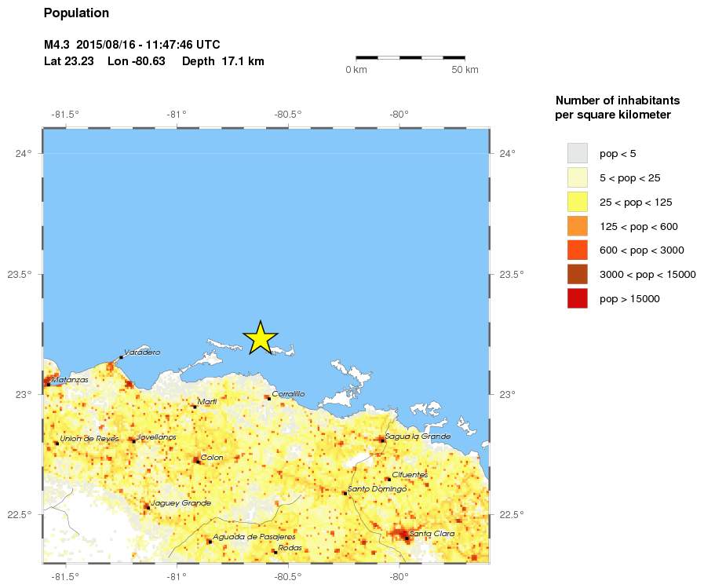Select the Matanzas city marker

pyautogui.click(x=49, y=384)
